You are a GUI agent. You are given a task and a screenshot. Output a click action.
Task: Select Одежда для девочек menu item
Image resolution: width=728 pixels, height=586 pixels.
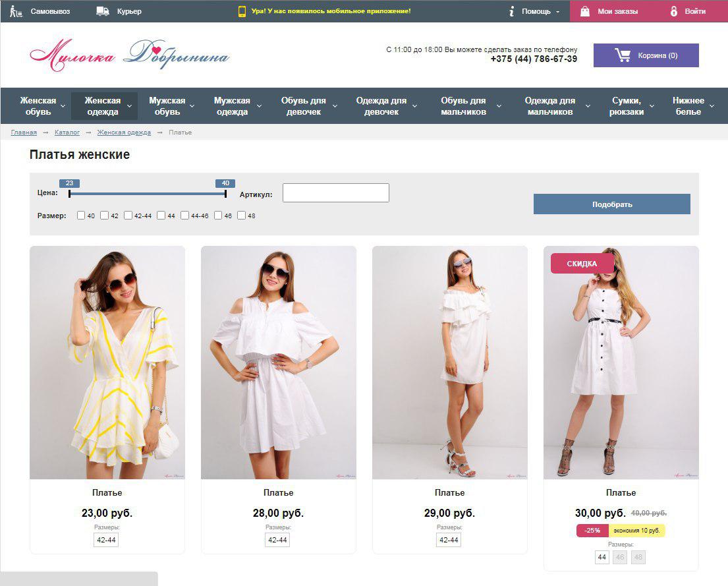(x=381, y=106)
